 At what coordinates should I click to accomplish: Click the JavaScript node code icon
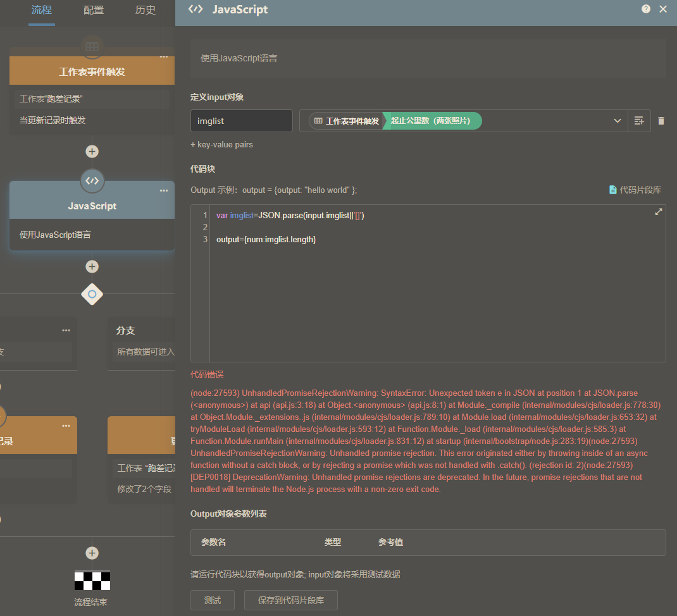[x=92, y=181]
